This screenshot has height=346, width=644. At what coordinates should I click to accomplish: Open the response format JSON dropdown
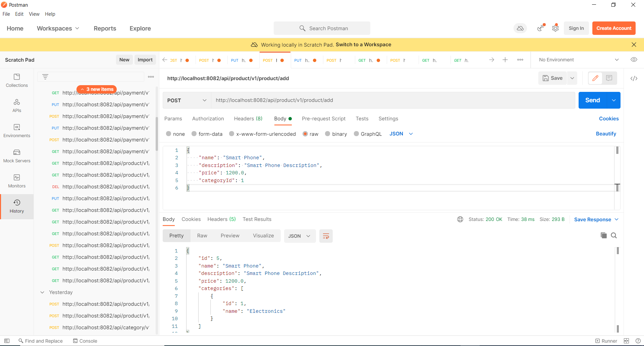click(x=300, y=236)
